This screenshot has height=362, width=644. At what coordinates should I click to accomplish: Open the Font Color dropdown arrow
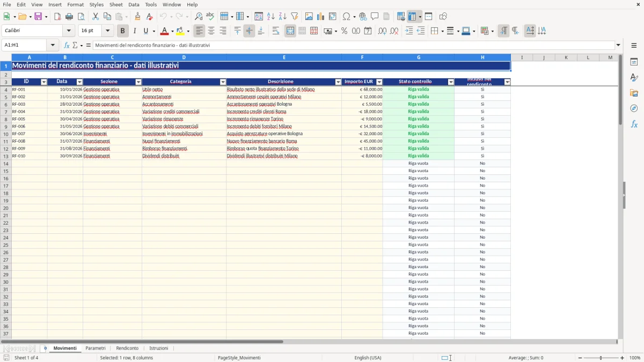[172, 31]
